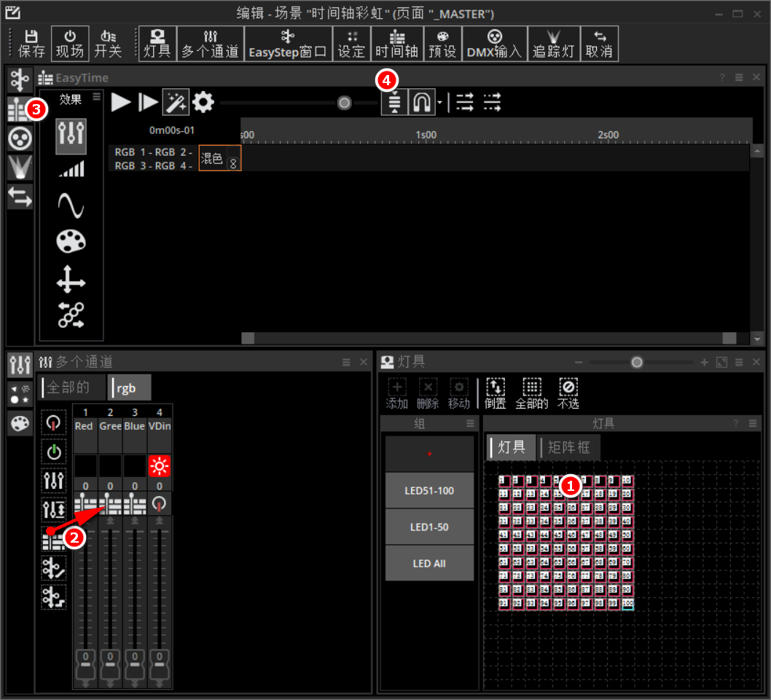This screenshot has height=700, width=771.
Task: Open the 追踪灯 follow spot tool
Action: [x=553, y=44]
